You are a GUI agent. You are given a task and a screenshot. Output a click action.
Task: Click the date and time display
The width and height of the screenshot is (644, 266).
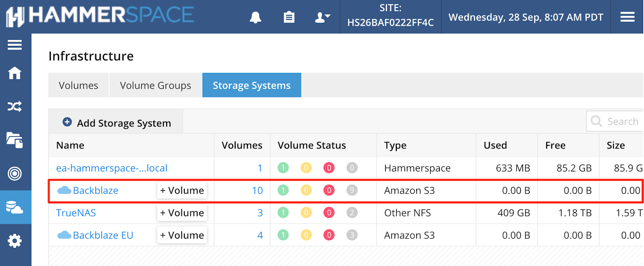526,17
